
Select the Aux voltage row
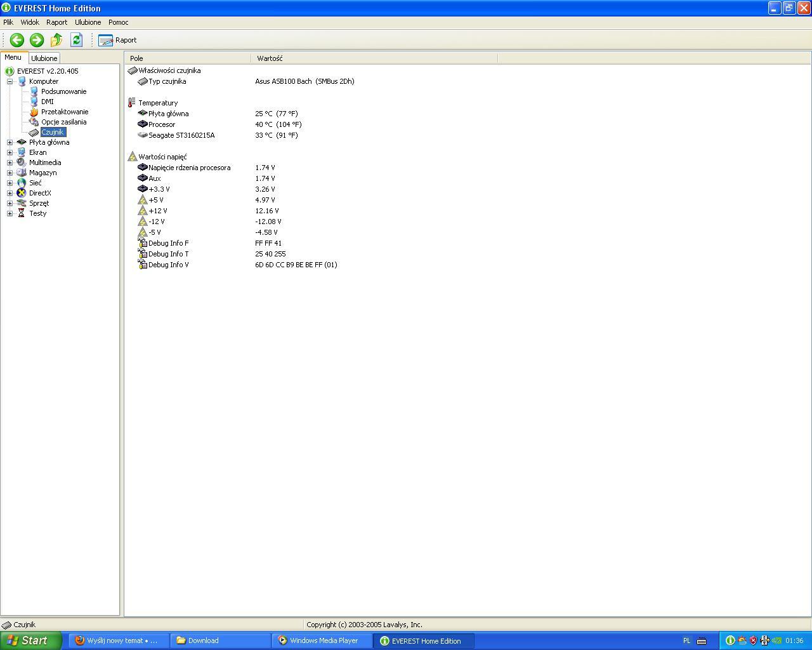point(311,178)
